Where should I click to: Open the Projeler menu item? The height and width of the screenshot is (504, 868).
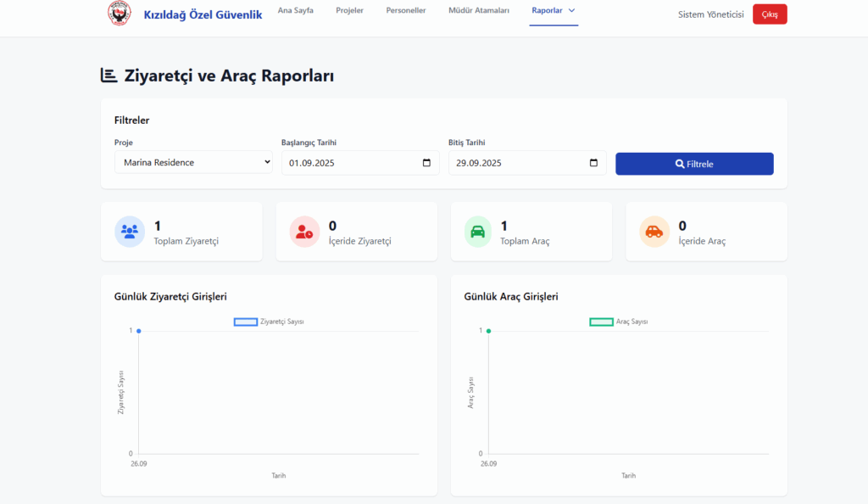[x=349, y=11]
